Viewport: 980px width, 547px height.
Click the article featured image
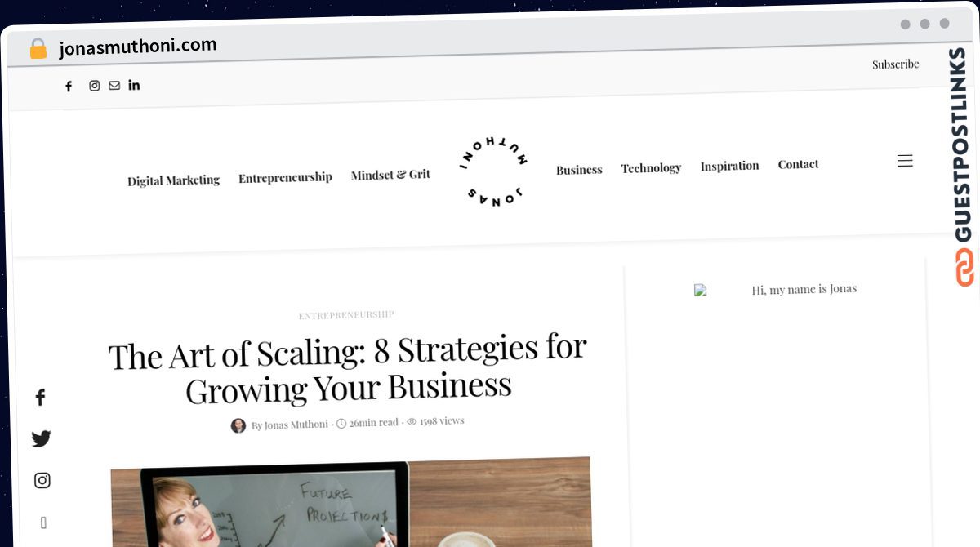coord(351,503)
